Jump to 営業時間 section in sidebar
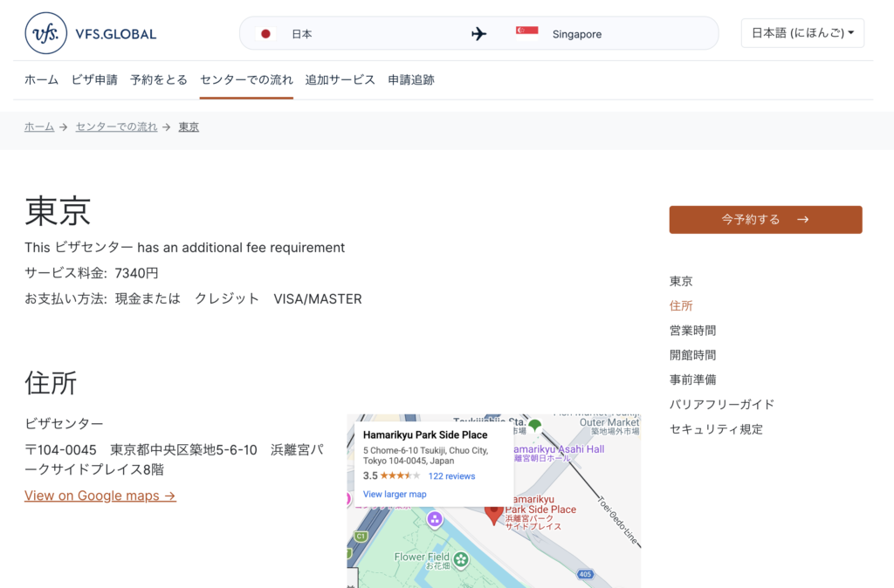This screenshot has width=894, height=588. coord(692,331)
